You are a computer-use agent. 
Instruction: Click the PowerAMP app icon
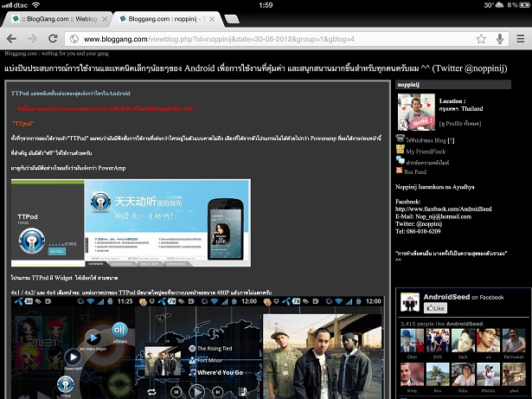(x=73, y=357)
